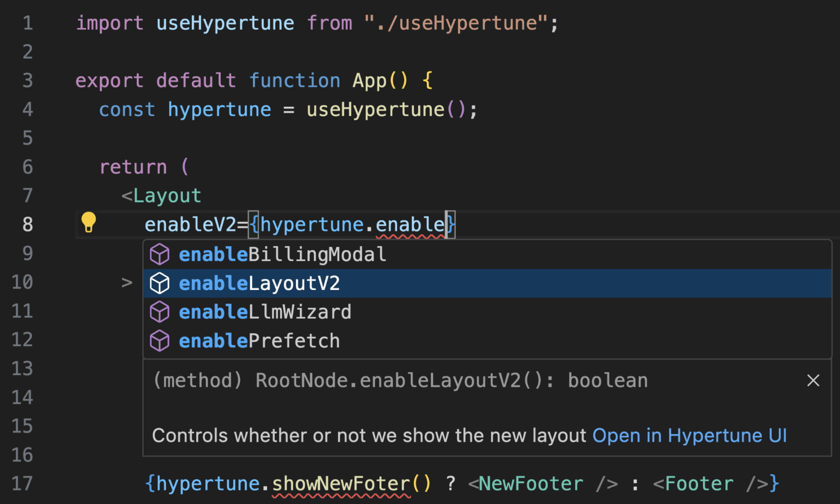This screenshot has height=504, width=840.
Task: Place cursor on the useHypertune import path
Action: tap(455, 22)
